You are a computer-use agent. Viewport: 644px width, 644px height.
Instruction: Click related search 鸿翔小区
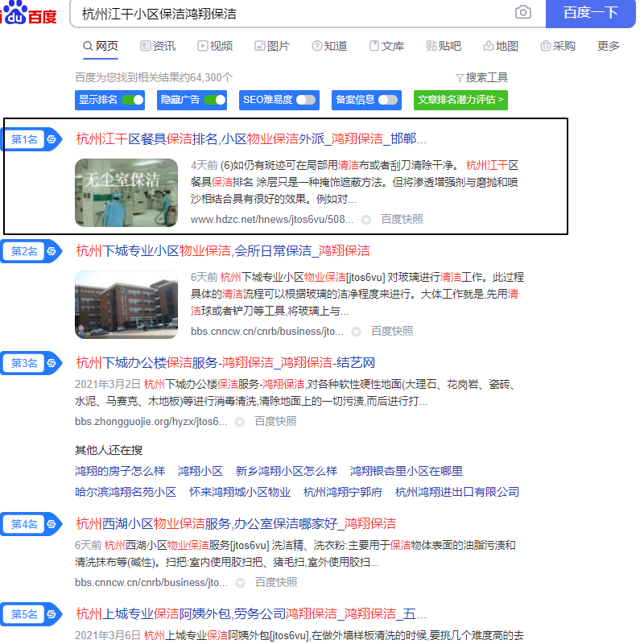pos(200,471)
